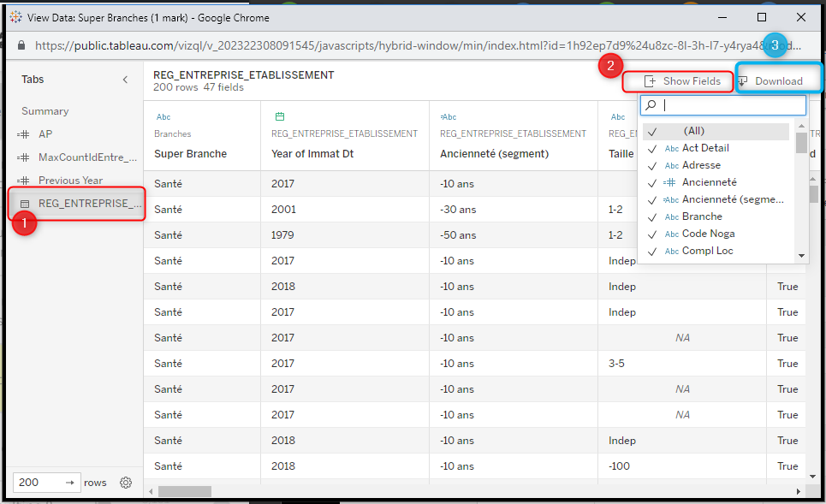Click the AP tab grid icon
The image size is (826, 504).
(x=23, y=134)
